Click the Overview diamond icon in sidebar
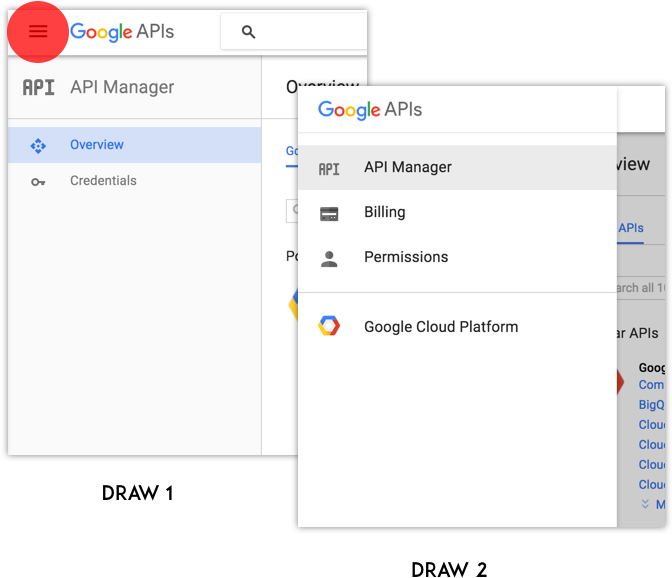This screenshot has height=578, width=672. pos(38,146)
